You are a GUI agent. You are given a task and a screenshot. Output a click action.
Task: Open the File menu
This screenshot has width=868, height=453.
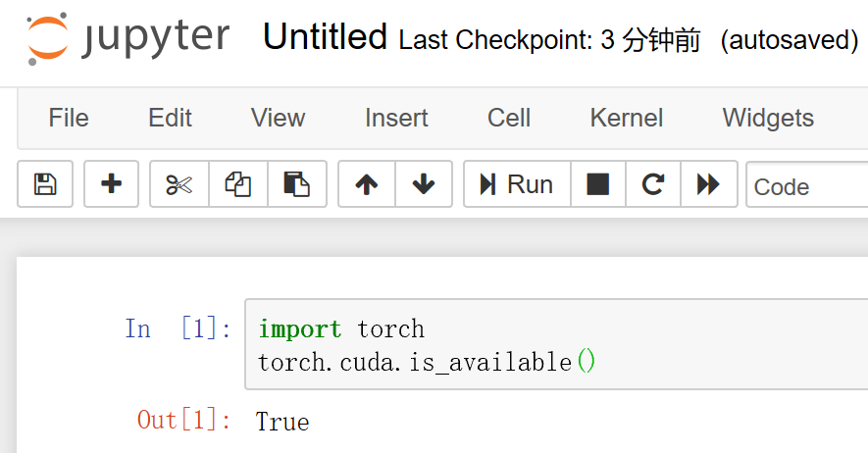tap(69, 118)
